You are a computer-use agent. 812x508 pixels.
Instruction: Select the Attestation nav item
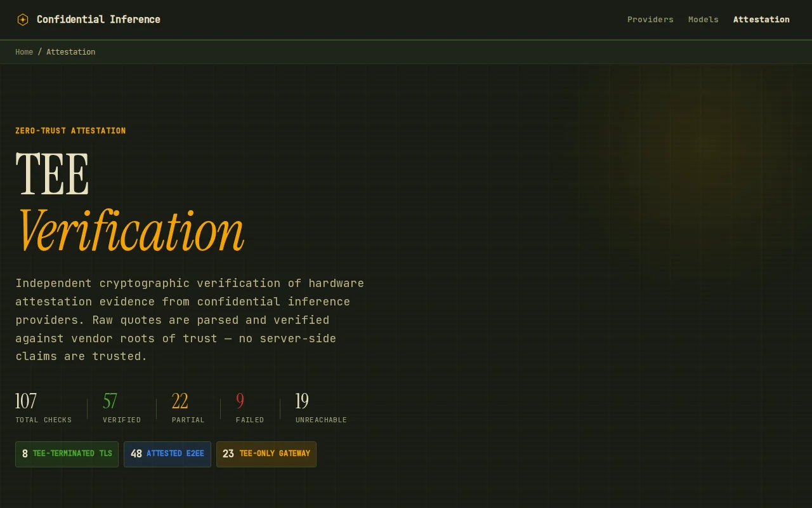761,20
